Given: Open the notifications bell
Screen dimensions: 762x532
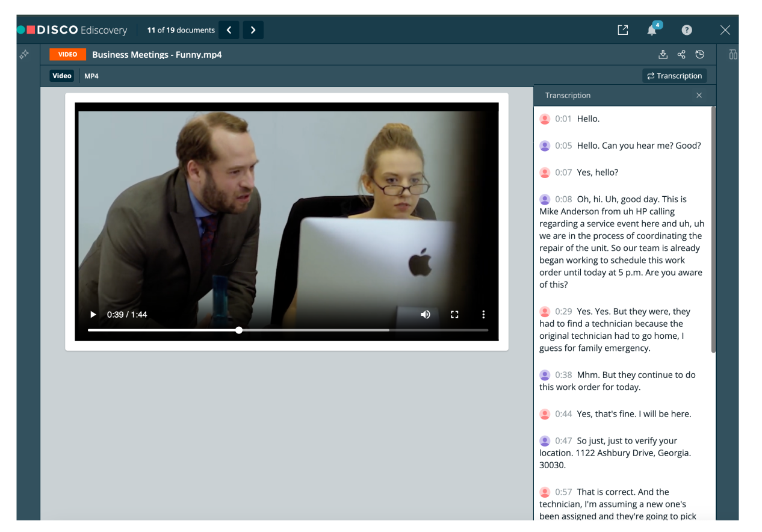Looking at the screenshot, I should click(652, 29).
